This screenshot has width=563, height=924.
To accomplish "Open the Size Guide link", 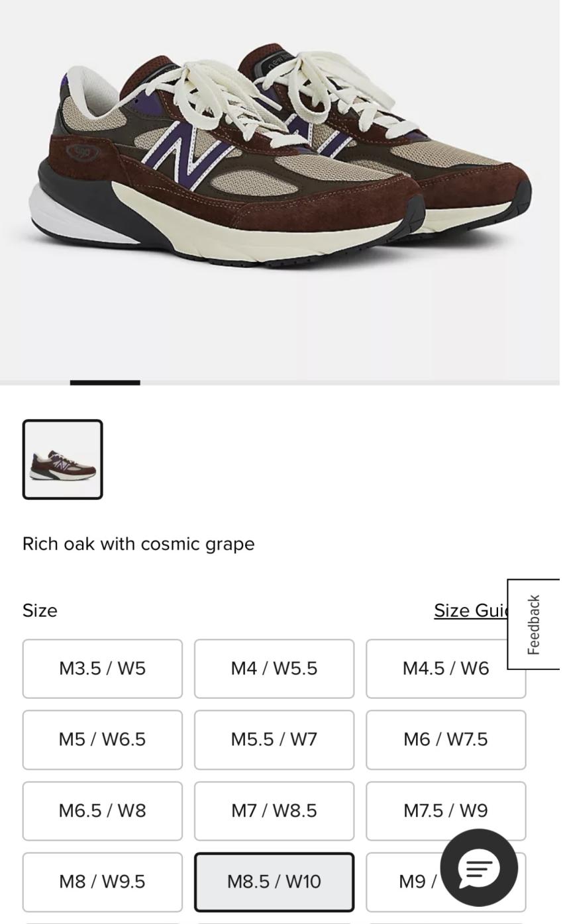I will point(470,610).
